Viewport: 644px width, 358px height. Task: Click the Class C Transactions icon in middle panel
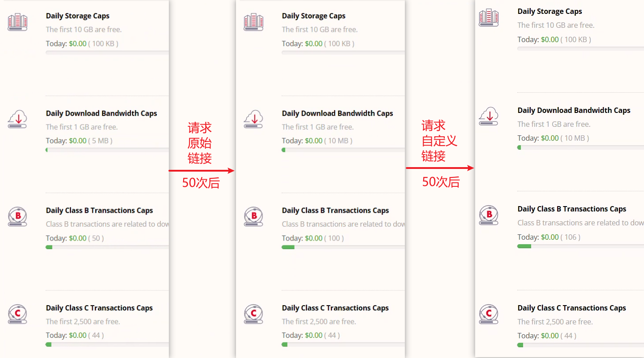[x=253, y=314]
